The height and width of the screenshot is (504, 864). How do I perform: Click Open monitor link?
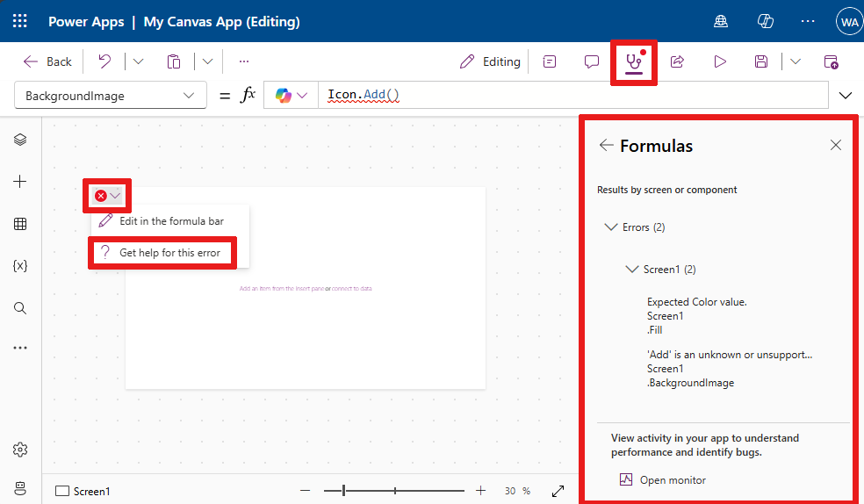[x=672, y=479]
